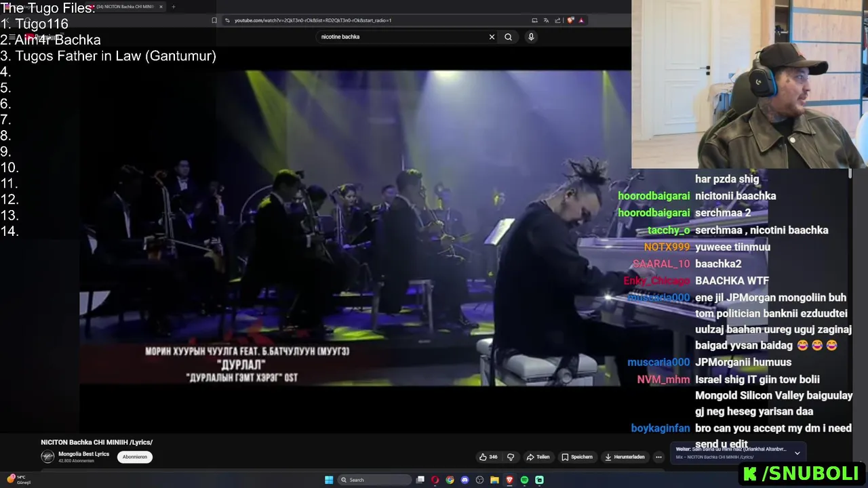Click the dislike thumbs-down icon
868x488 pixels.
(x=511, y=457)
